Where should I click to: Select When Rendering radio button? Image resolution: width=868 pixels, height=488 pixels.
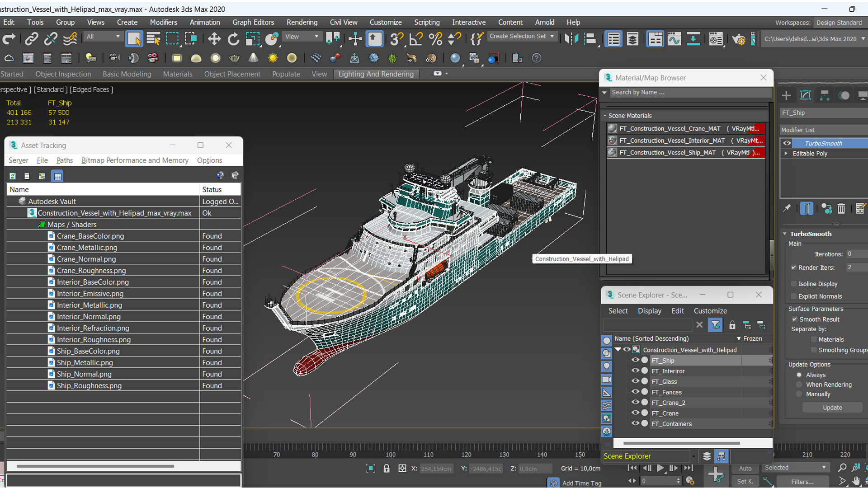coord(798,385)
